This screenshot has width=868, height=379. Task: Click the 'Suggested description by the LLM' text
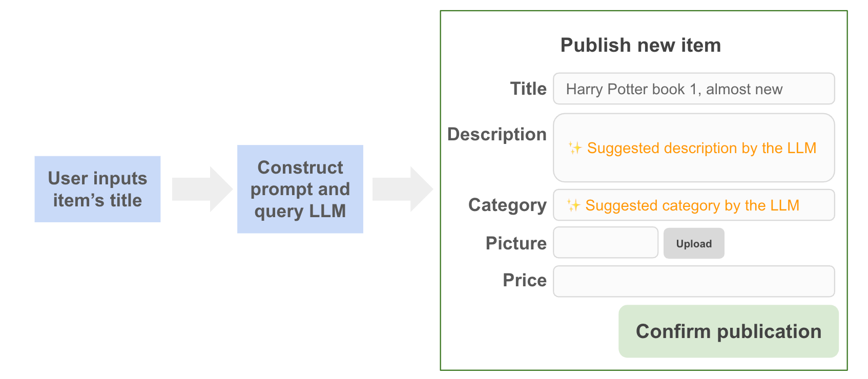(x=701, y=148)
